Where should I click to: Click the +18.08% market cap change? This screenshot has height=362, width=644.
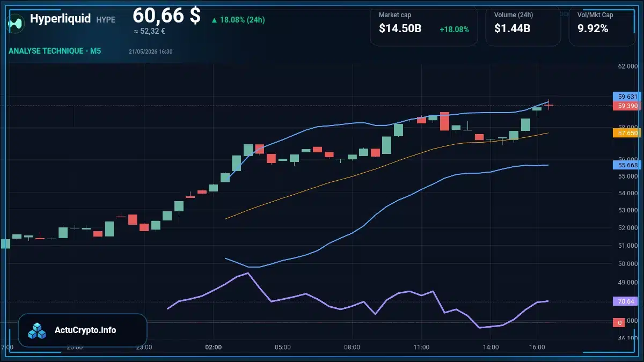[x=454, y=29]
